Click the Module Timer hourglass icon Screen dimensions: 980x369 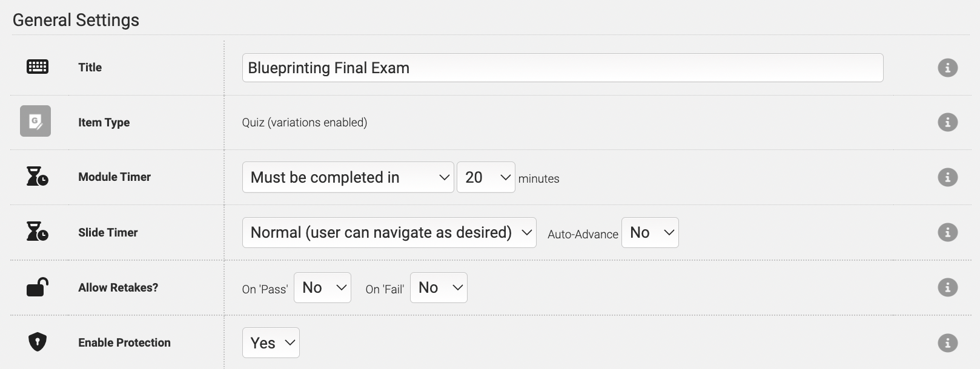tap(38, 176)
